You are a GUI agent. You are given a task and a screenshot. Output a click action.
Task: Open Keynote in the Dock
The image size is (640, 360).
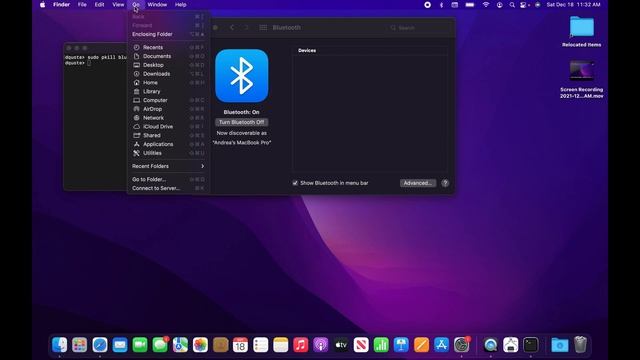pyautogui.click(x=401, y=345)
